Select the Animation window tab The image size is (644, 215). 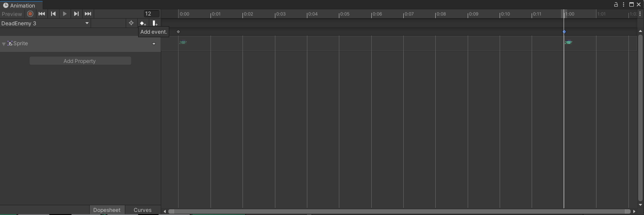pos(21,5)
